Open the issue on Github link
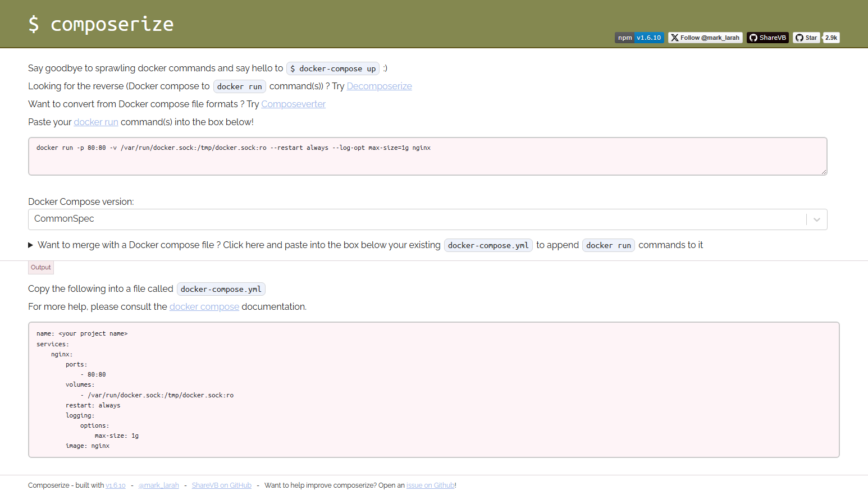 pos(431,485)
